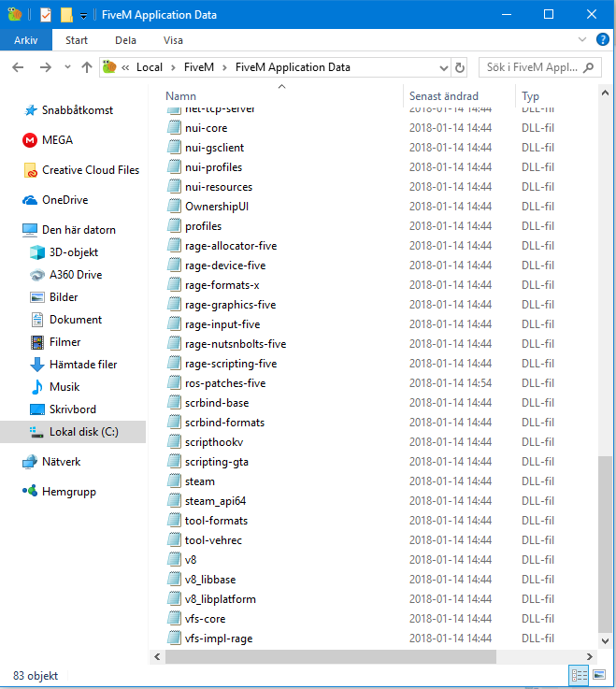This screenshot has width=616, height=689.
Task: Sort by the Namn column header
Action: [x=180, y=95]
